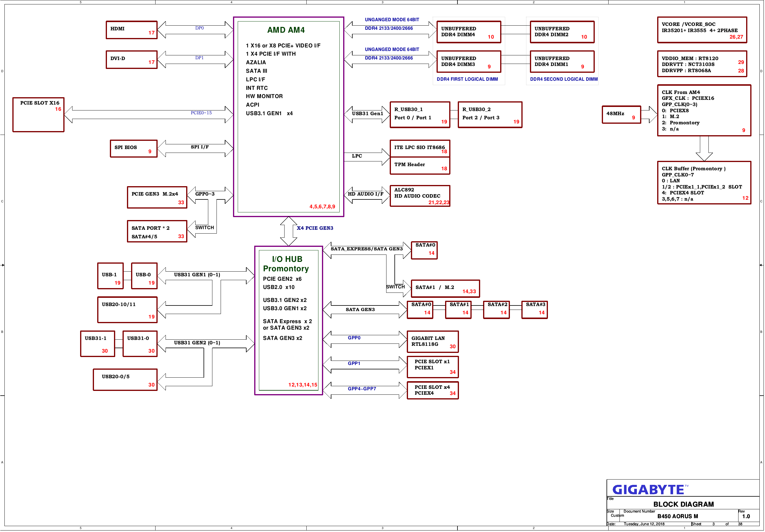Select UNBUFFERED DDR4 DIMM4 block
Viewport: 765px width, 532px height.
(469, 32)
